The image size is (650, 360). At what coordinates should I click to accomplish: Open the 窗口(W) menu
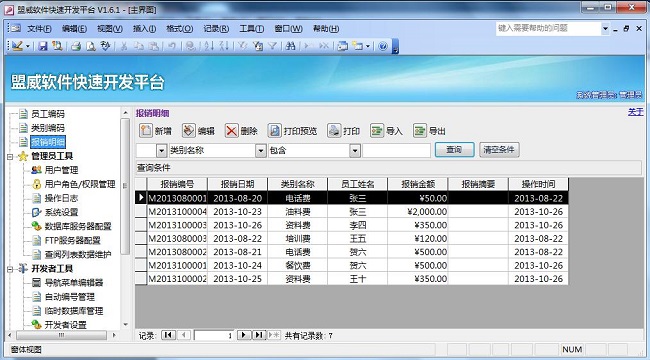point(289,29)
